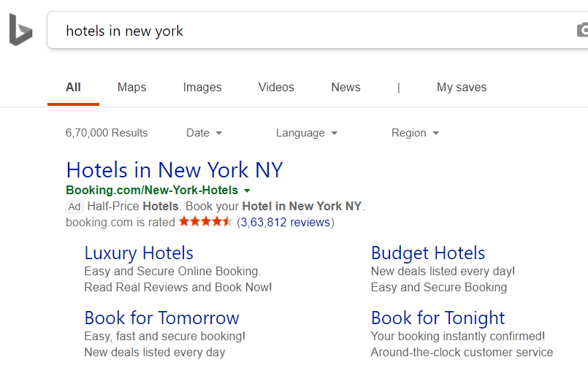
Task: Visit the Luxury Hotels sitelink
Action: coord(139,253)
